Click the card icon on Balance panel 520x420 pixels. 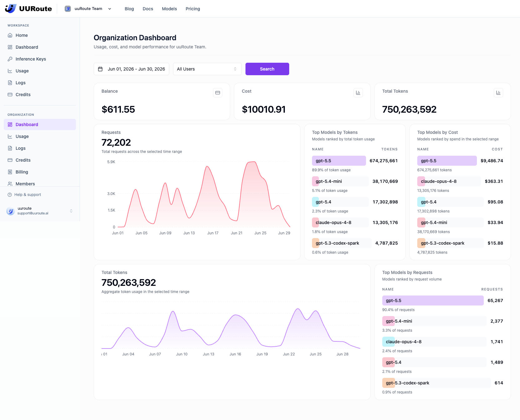click(218, 93)
